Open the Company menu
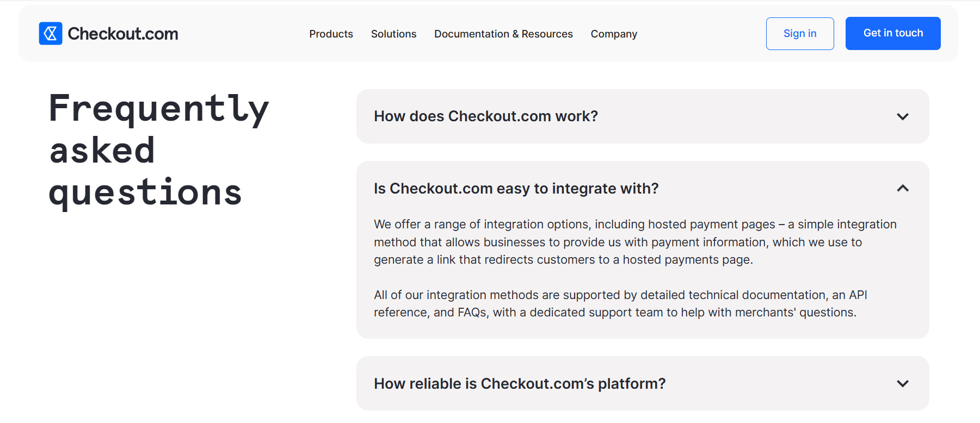Viewport: 980px width, 423px height. [x=614, y=34]
